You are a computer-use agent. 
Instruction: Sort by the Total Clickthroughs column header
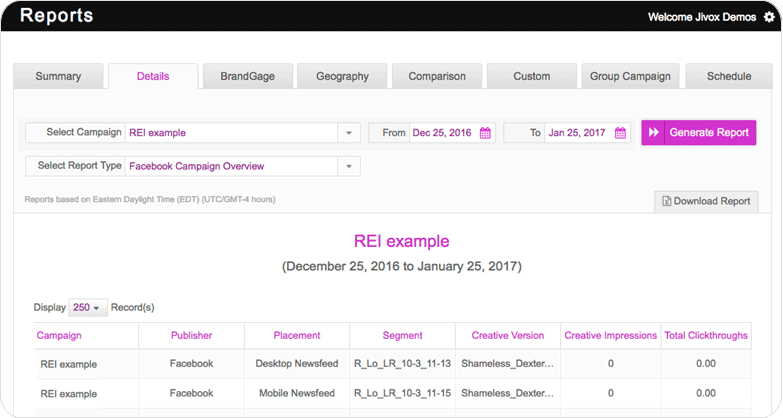point(706,336)
